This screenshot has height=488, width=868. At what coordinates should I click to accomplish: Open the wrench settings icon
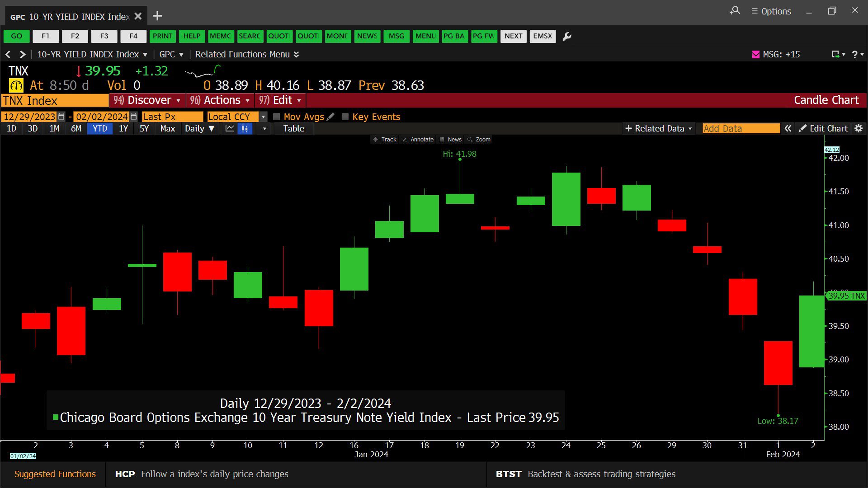tap(567, 36)
